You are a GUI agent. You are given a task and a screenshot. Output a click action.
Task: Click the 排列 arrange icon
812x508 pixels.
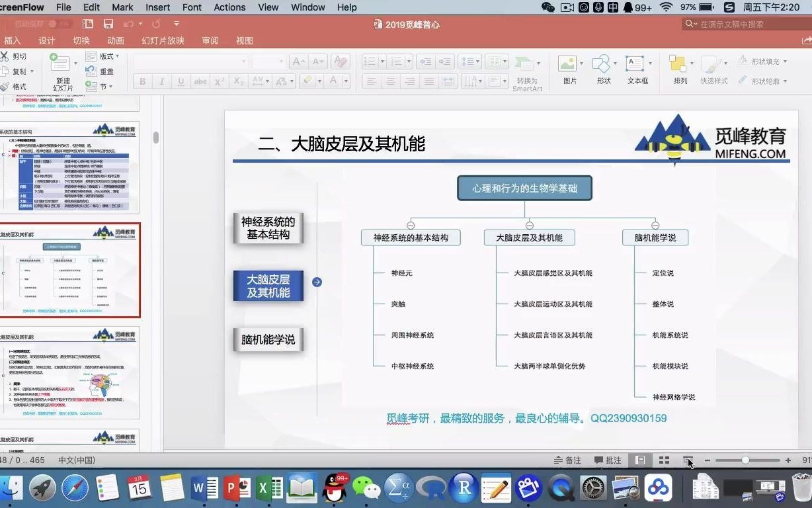[679, 69]
